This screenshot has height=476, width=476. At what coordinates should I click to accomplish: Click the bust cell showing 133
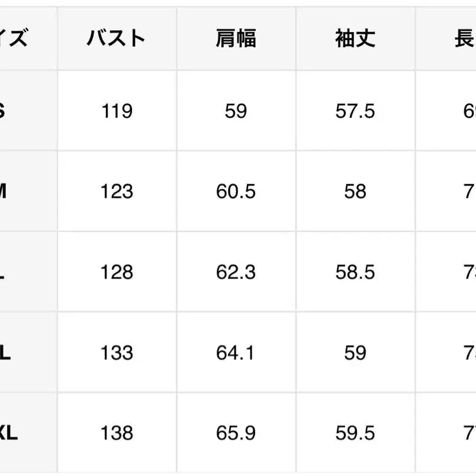click(x=117, y=353)
